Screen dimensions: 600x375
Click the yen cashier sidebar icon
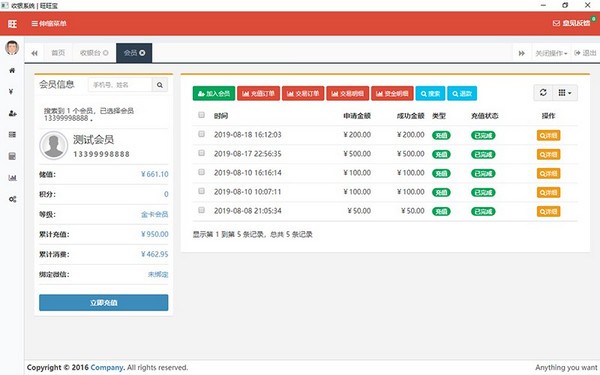point(11,91)
